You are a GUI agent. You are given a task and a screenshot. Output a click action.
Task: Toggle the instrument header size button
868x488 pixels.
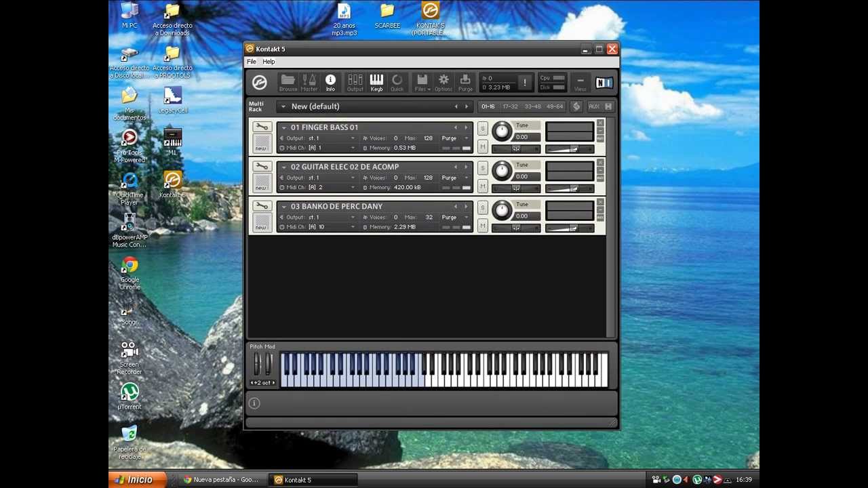pyautogui.click(x=576, y=106)
